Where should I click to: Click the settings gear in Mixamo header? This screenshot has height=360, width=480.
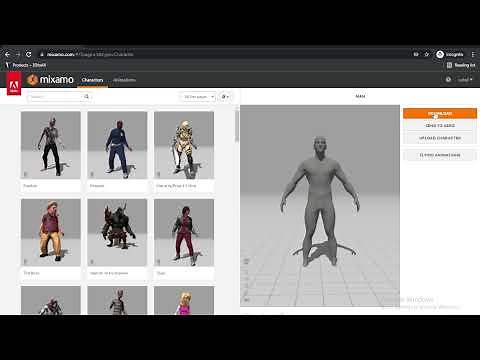(448, 80)
